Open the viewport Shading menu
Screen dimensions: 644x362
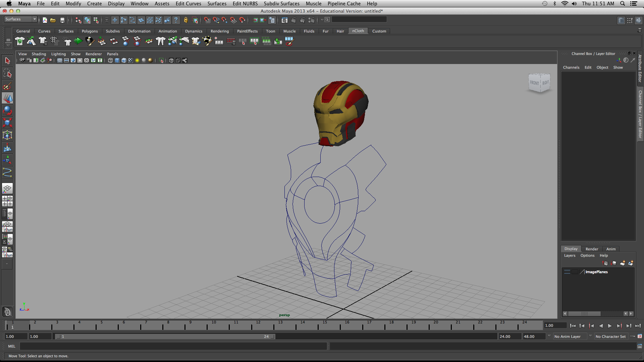[39, 54]
